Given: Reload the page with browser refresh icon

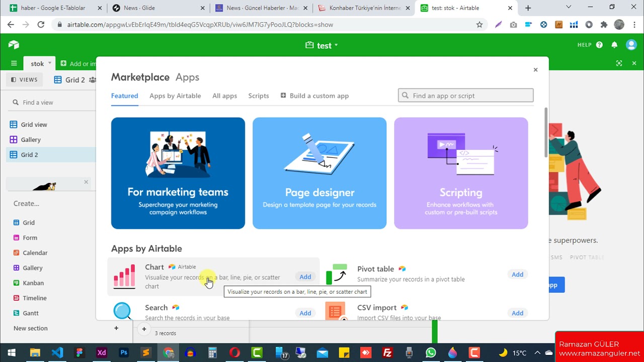Looking at the screenshot, I should 41,24.
